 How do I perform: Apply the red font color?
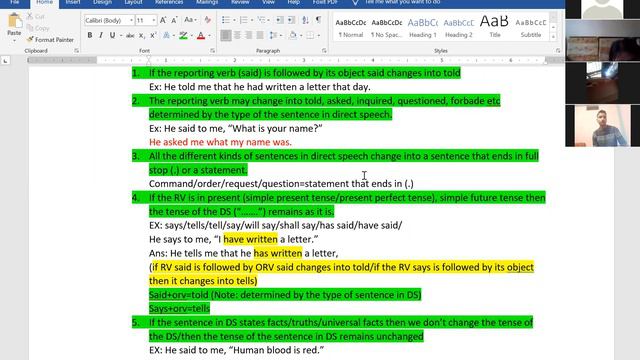pos(201,36)
